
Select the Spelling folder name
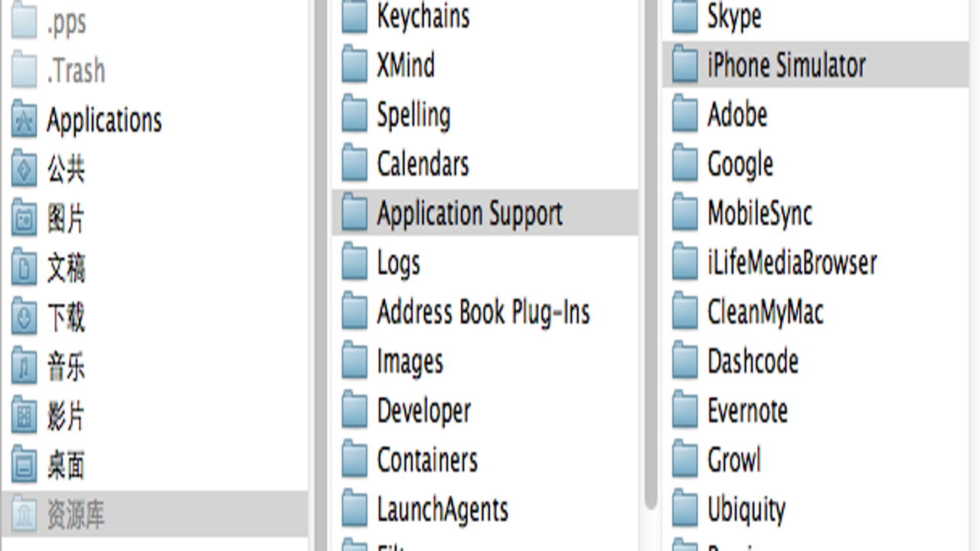[x=413, y=116]
